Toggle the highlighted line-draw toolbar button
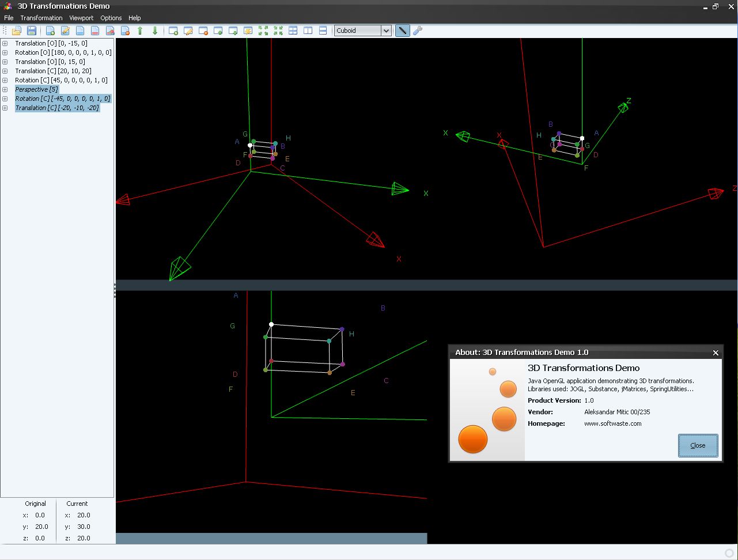The height and width of the screenshot is (560, 738). click(403, 31)
